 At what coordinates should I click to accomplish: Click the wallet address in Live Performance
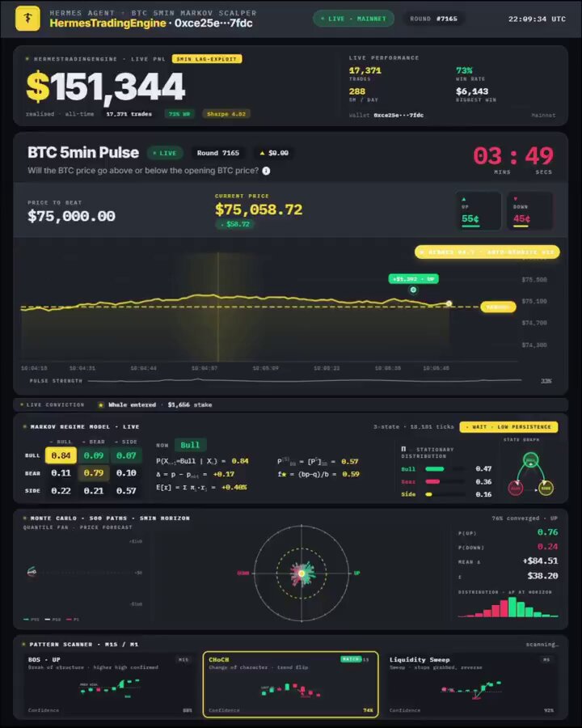pyautogui.click(x=399, y=115)
